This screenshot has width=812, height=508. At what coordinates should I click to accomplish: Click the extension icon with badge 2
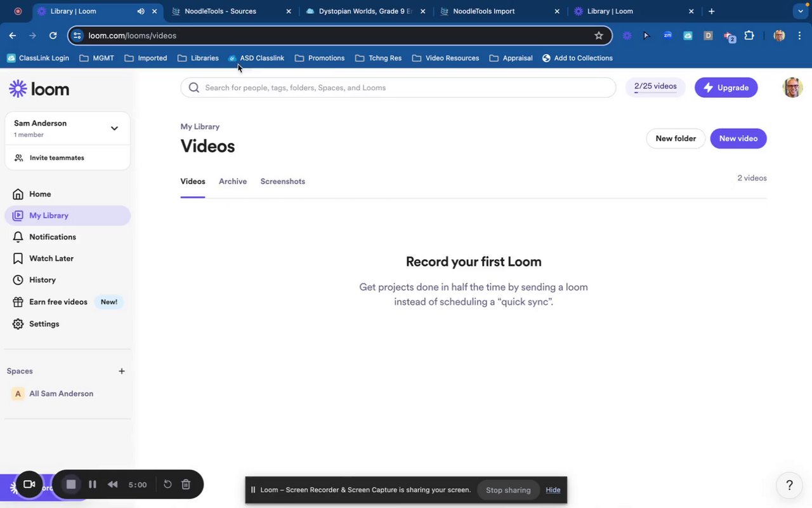coord(729,36)
